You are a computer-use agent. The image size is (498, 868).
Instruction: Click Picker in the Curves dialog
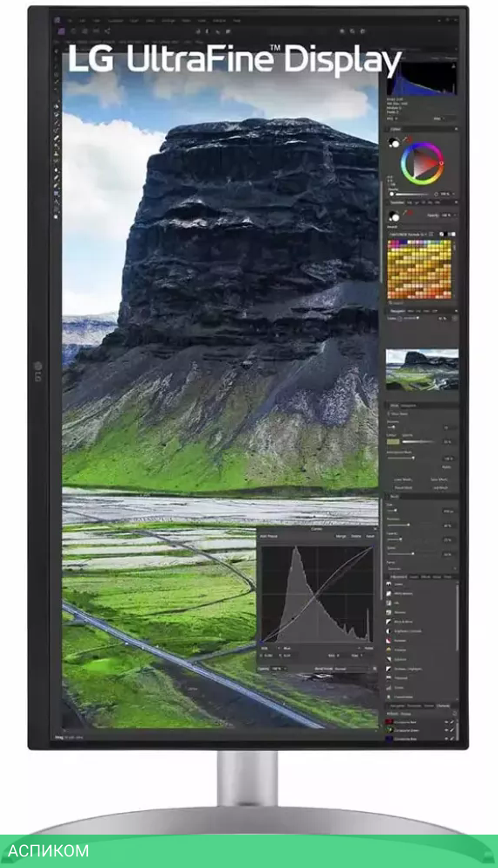[x=369, y=648]
